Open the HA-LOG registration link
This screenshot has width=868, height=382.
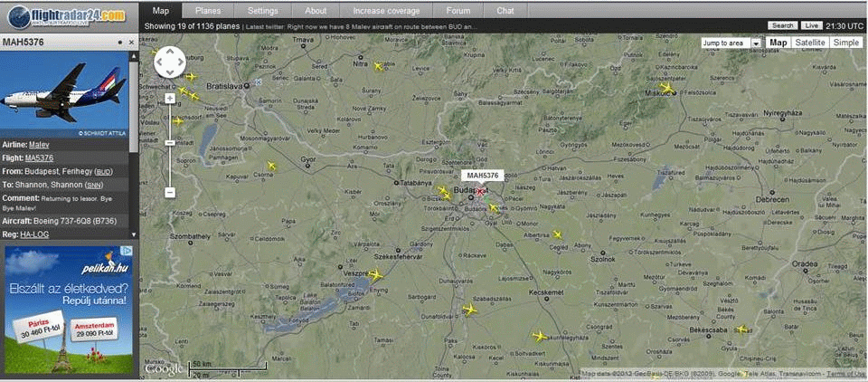pyautogui.click(x=34, y=234)
